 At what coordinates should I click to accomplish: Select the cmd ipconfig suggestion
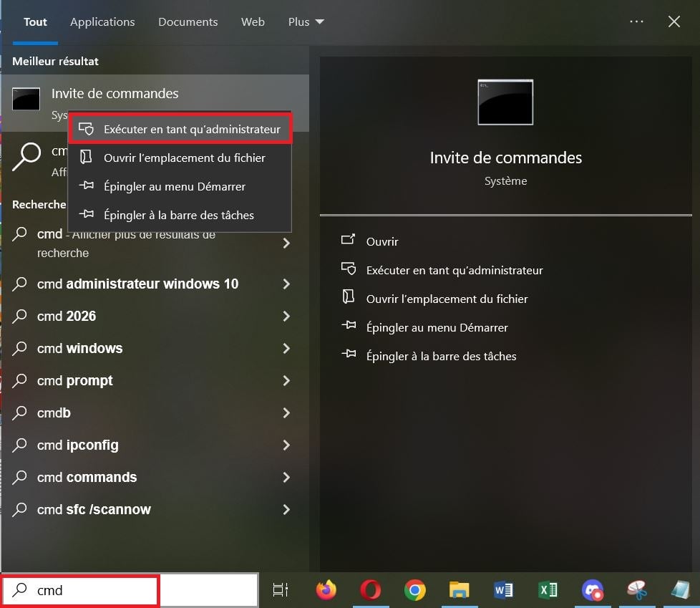tap(78, 445)
